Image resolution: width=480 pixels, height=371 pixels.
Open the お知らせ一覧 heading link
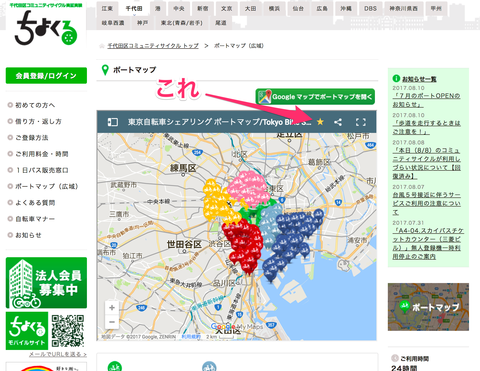coord(419,79)
